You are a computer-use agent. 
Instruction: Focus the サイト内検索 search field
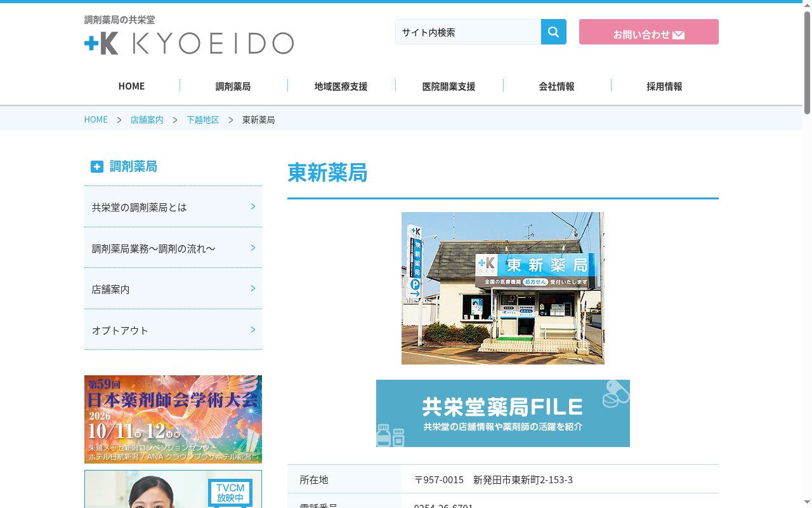coord(468,32)
